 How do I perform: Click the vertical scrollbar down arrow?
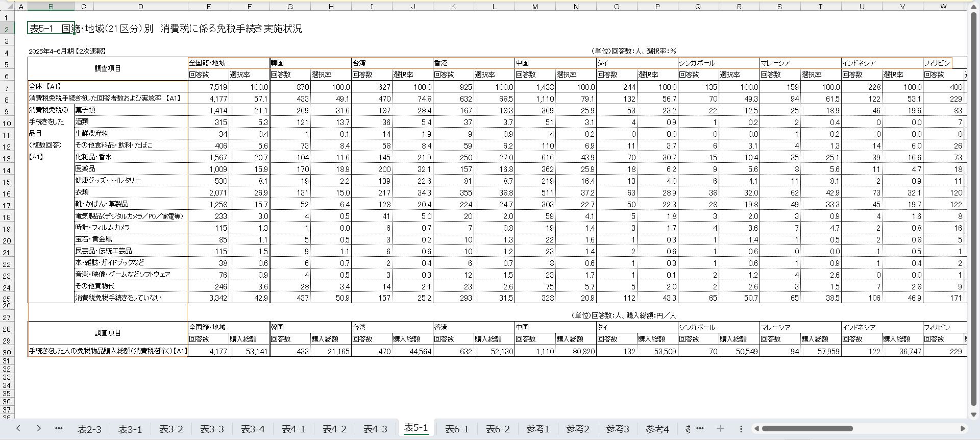pos(973,414)
